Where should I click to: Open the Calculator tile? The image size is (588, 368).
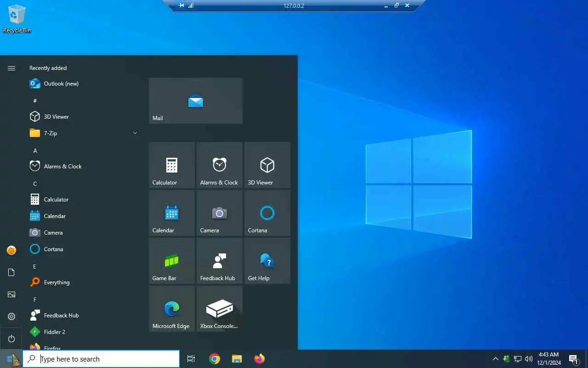(172, 165)
